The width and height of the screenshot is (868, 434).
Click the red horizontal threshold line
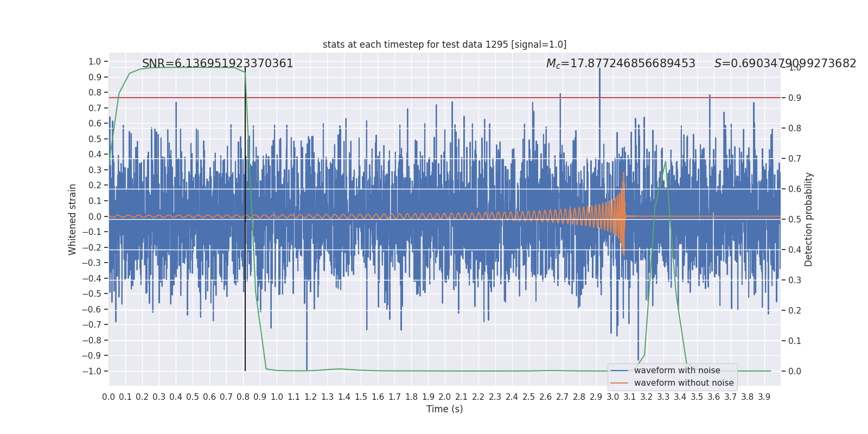[380, 98]
